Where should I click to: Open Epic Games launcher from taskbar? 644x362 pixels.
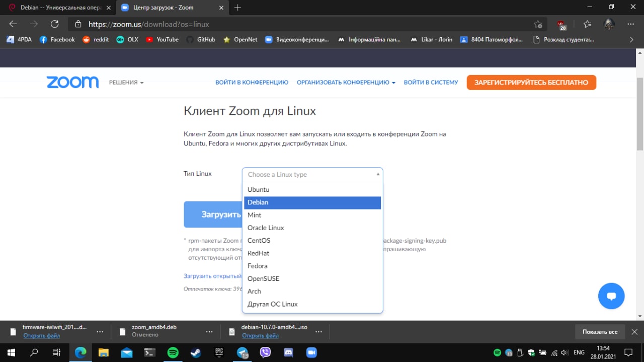[219, 352]
